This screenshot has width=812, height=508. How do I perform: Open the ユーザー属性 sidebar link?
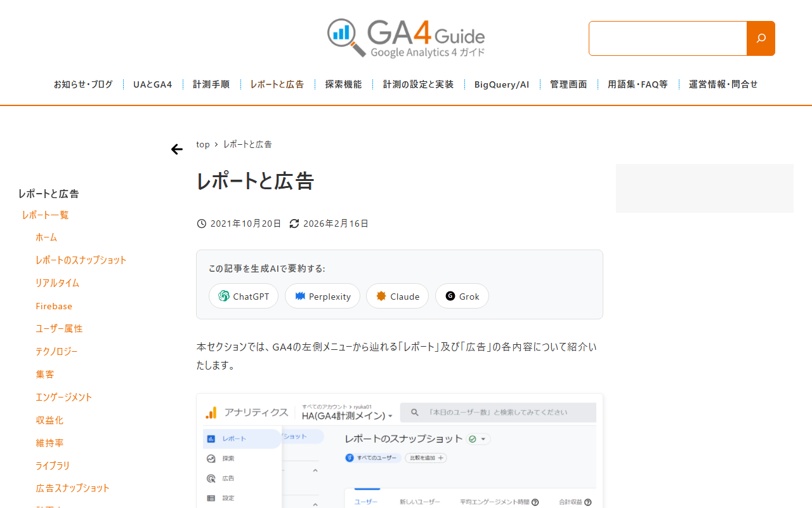click(x=59, y=328)
